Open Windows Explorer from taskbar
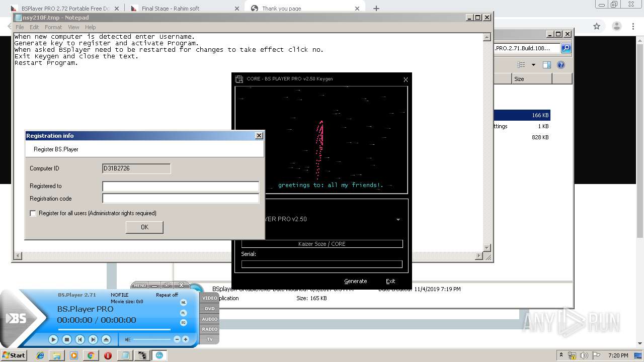This screenshot has height=362, width=644. 57,355
